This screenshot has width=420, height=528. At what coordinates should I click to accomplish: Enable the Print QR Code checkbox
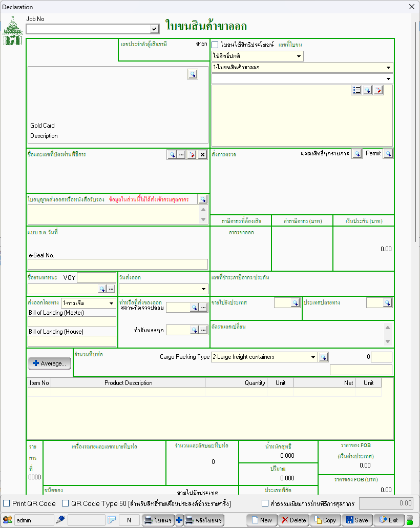click(7, 503)
